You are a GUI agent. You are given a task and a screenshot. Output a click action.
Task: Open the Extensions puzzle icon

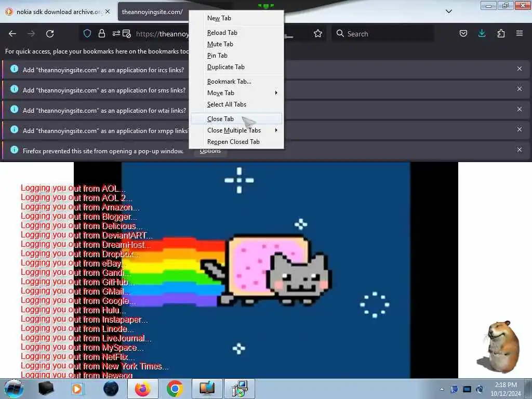click(x=501, y=33)
